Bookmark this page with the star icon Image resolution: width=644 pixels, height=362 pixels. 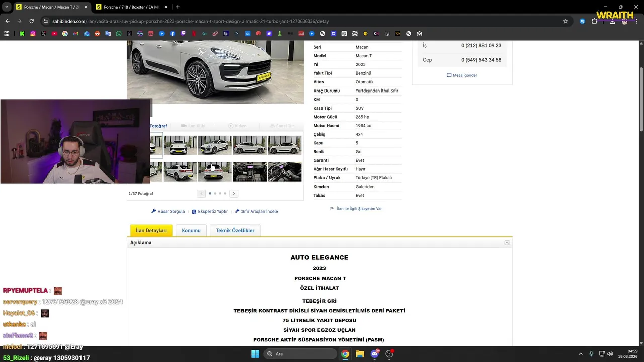[x=566, y=21]
